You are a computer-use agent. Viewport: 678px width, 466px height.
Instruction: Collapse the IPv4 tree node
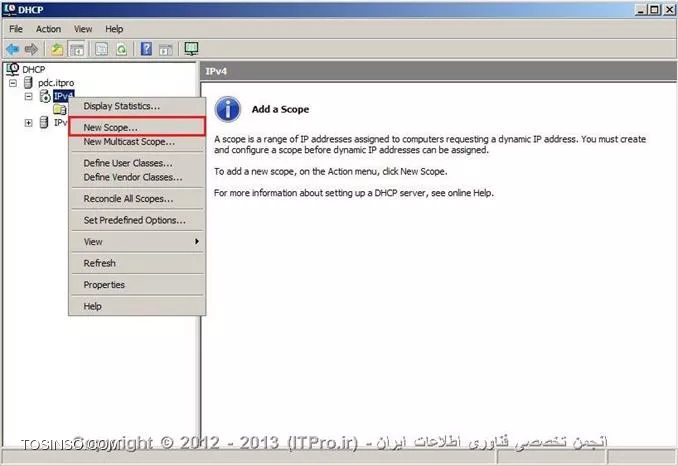pos(29,96)
